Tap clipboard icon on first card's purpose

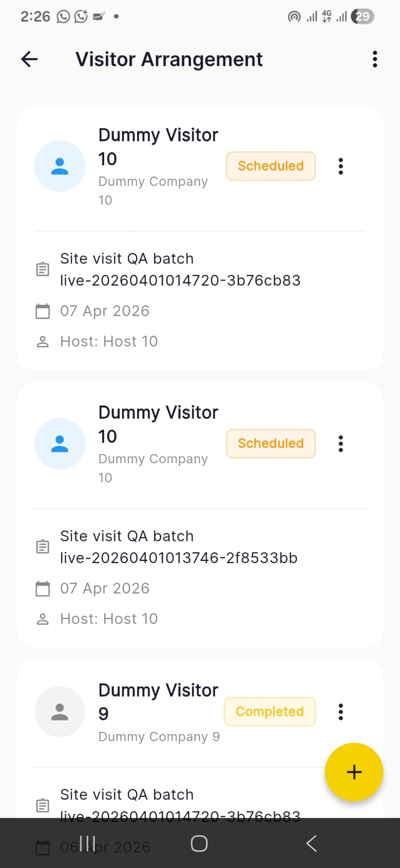click(x=42, y=269)
